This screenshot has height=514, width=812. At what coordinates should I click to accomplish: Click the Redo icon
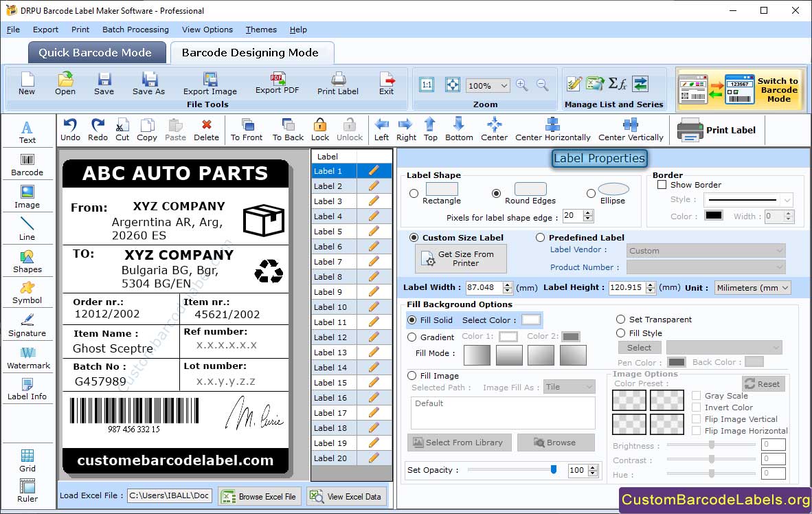pos(98,130)
